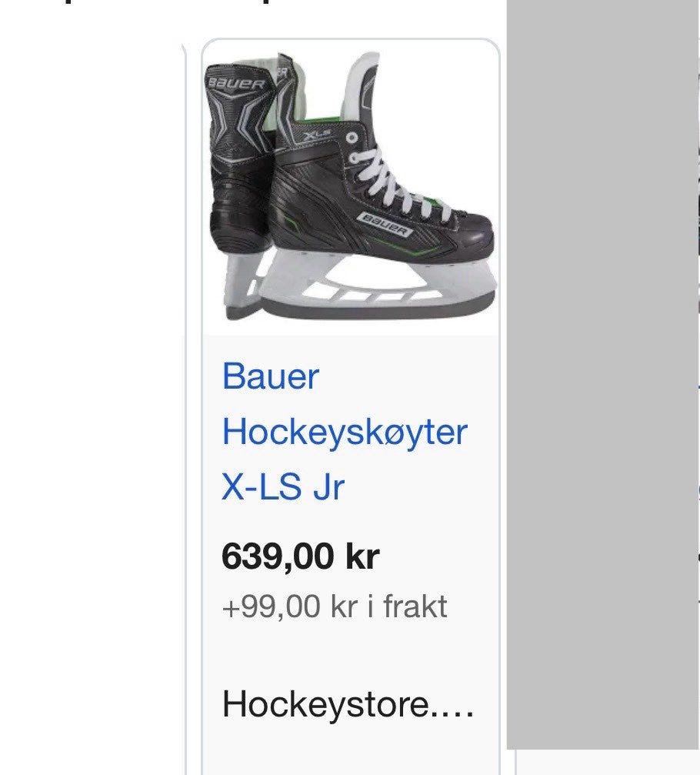Select the 639,00 kr price text
Image resolution: width=700 pixels, height=775 pixels.
click(300, 556)
